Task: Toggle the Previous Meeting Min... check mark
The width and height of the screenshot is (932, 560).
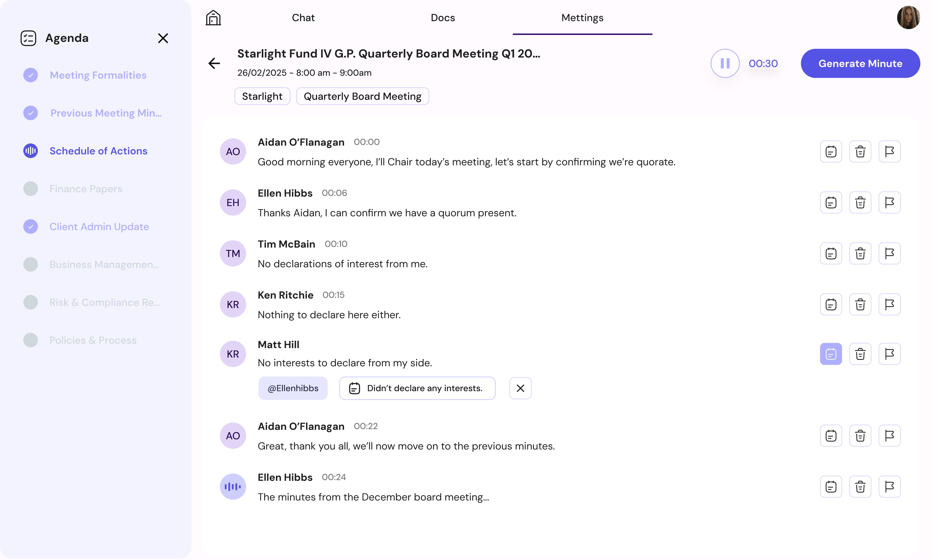Action: (31, 113)
